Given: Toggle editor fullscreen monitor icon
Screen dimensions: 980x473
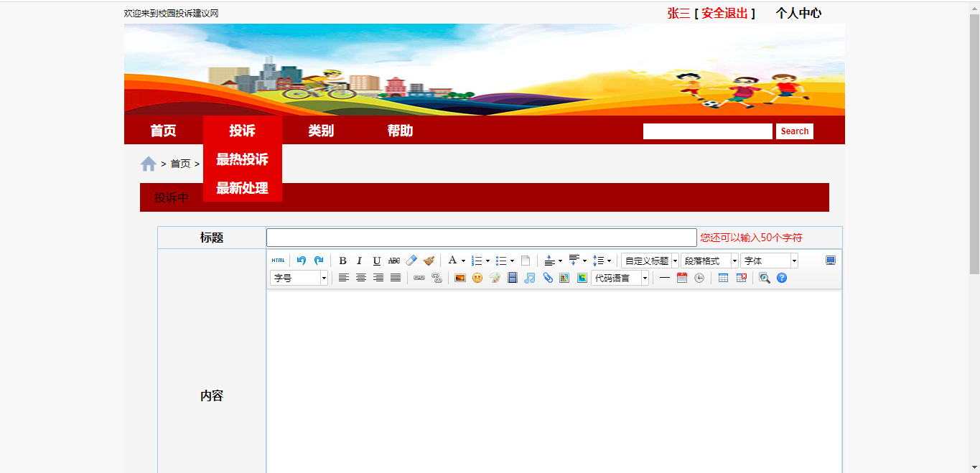Looking at the screenshot, I should (x=831, y=261).
